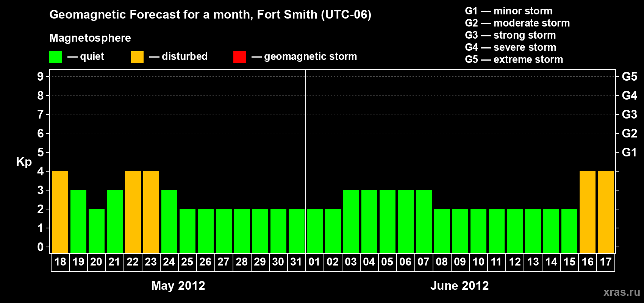
Task: Click the Kp value 0 on axis
Action: [x=41, y=247]
